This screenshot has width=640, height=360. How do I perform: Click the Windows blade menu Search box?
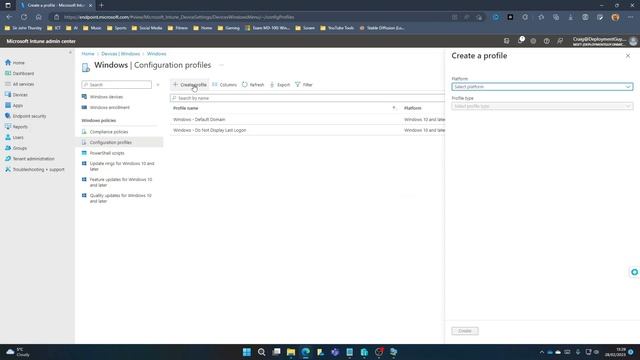click(x=117, y=84)
